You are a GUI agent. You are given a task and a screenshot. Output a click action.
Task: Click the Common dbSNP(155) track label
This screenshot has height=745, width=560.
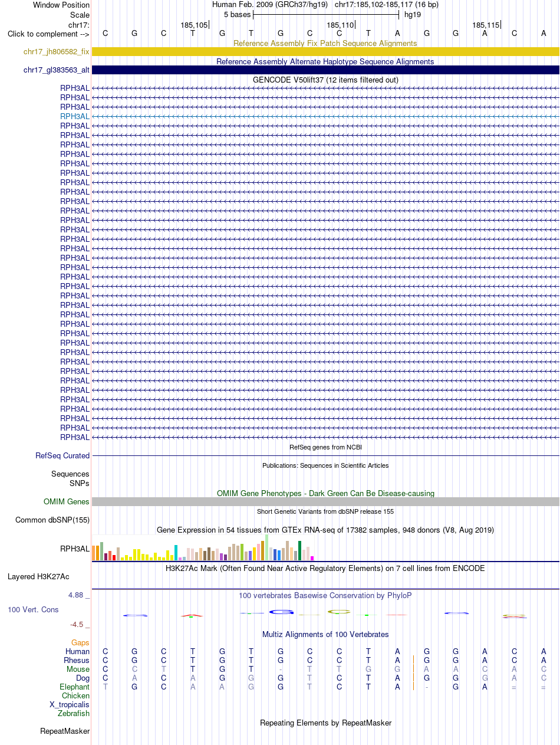pos(52,520)
